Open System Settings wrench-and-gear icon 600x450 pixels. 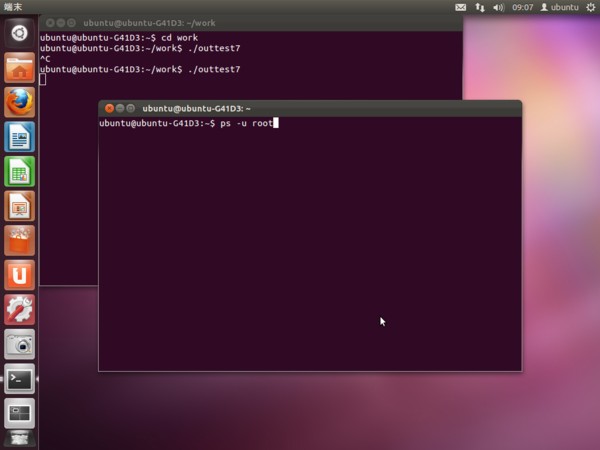[19, 309]
